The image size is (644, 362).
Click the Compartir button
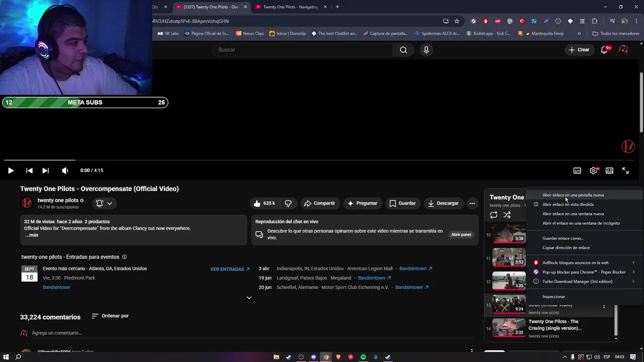(x=319, y=203)
